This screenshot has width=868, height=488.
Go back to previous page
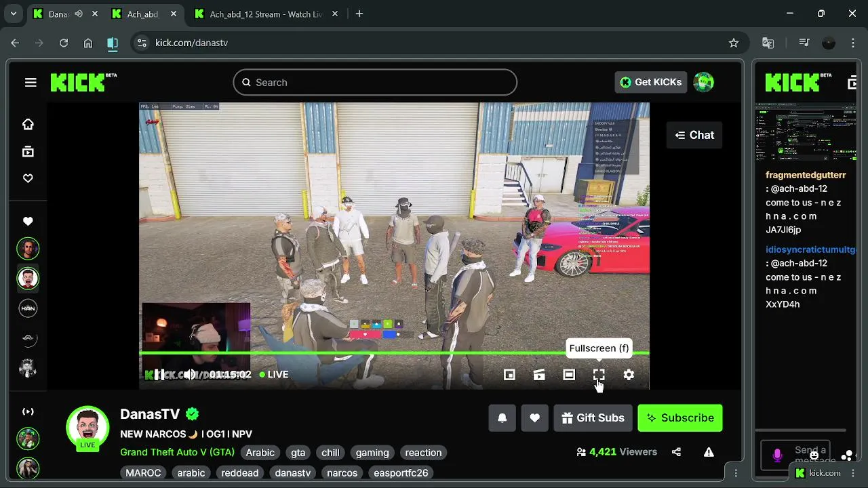[15, 43]
